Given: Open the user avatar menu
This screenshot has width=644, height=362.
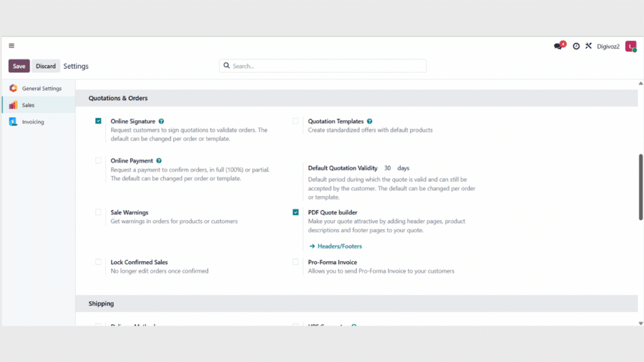Looking at the screenshot, I should [630, 46].
